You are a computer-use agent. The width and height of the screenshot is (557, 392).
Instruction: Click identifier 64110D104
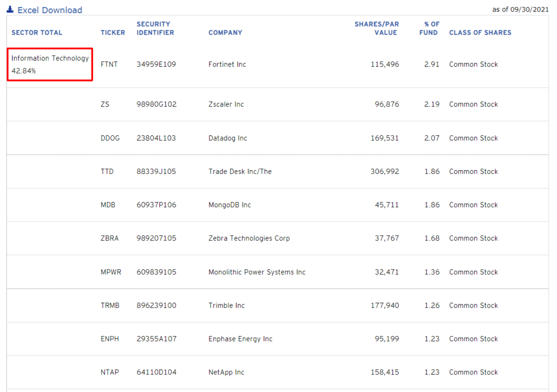click(156, 372)
